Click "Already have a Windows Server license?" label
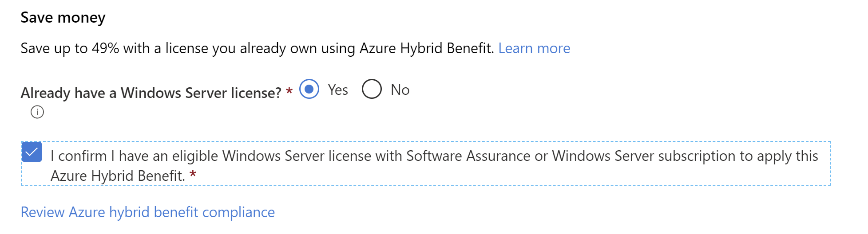The image size is (868, 234). click(151, 93)
